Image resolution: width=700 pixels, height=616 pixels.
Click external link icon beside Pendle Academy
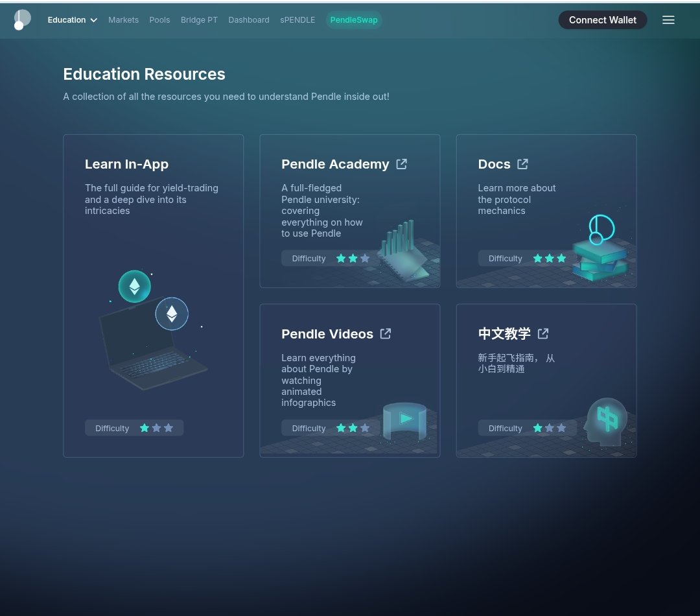coord(401,164)
